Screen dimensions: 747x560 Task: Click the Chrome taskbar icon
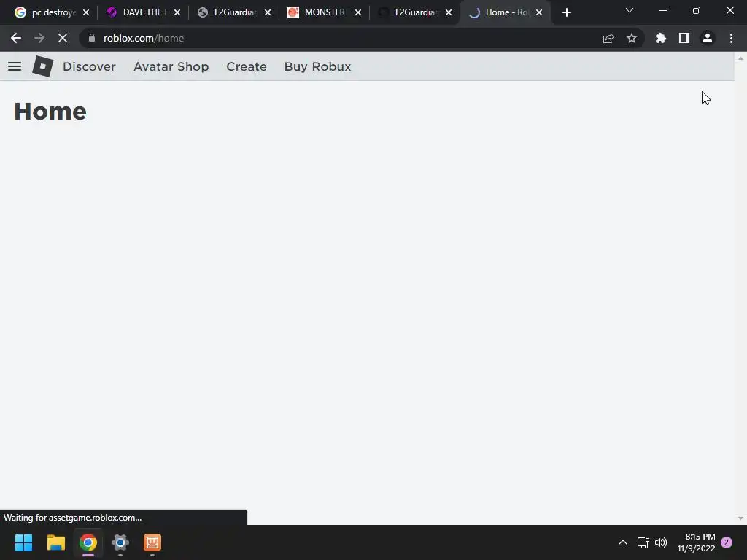88,542
